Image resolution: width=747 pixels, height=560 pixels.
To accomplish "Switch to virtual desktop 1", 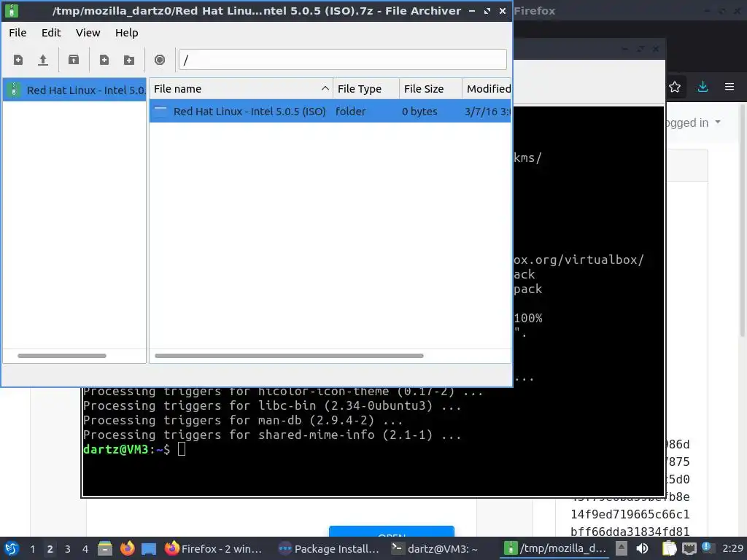I will (x=32, y=549).
